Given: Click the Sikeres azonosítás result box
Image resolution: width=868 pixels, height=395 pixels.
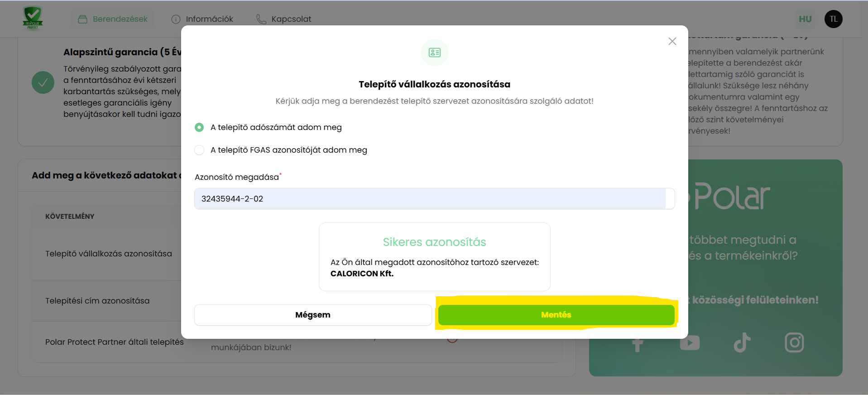Looking at the screenshot, I should 434,256.
